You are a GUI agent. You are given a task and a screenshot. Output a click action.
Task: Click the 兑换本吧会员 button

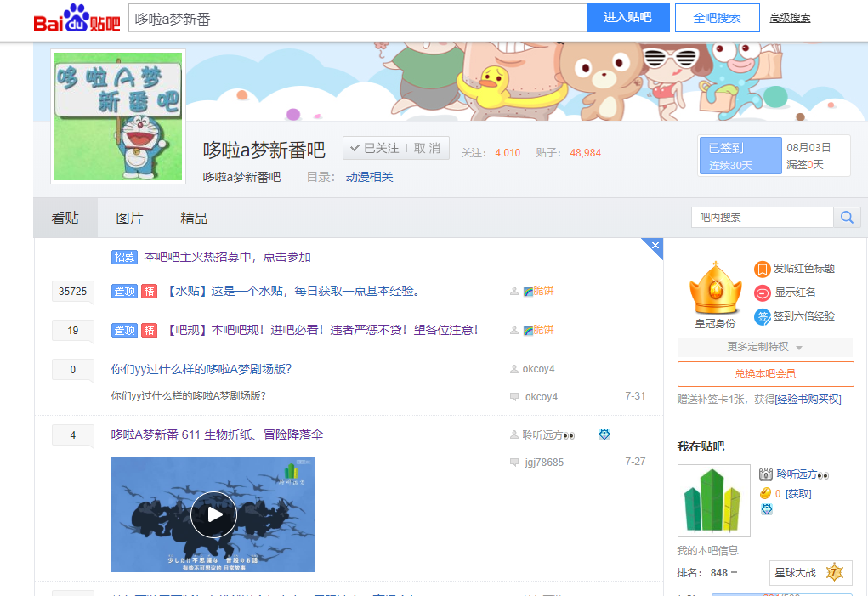coord(766,374)
